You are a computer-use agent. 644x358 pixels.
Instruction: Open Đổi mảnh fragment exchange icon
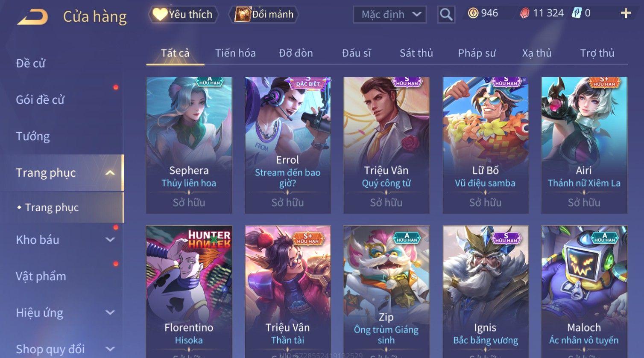coord(264,15)
